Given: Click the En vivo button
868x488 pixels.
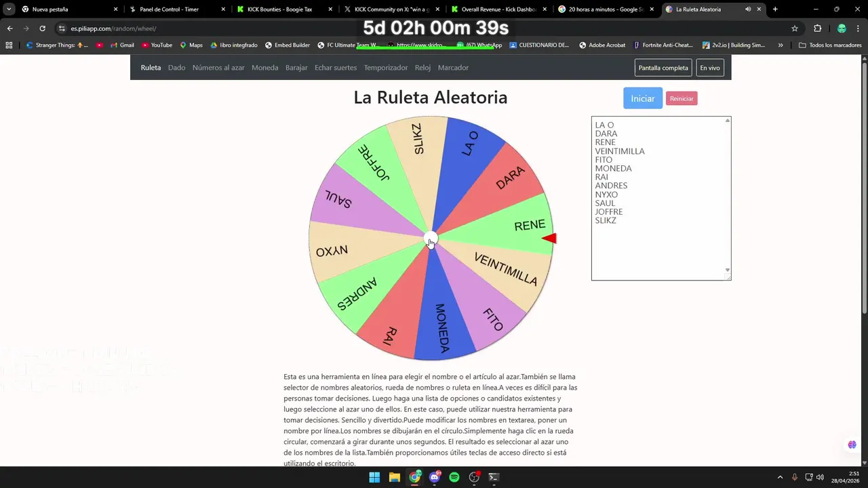Looking at the screenshot, I should [x=710, y=68].
